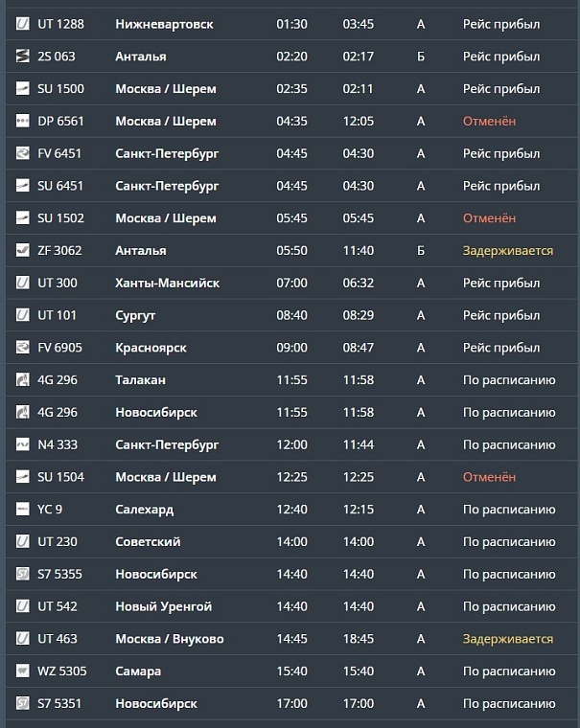Click Рейс прибыл status of SU 1500

coord(501,89)
